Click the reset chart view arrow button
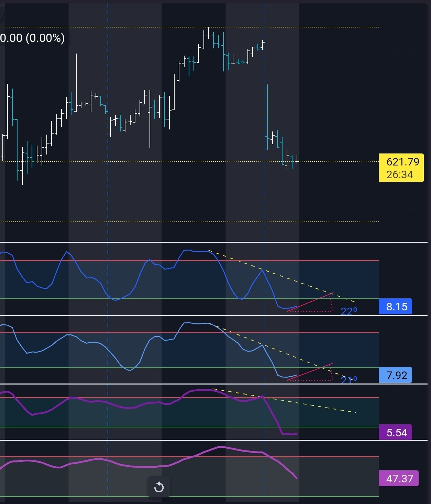The image size is (431, 504). coord(159,487)
